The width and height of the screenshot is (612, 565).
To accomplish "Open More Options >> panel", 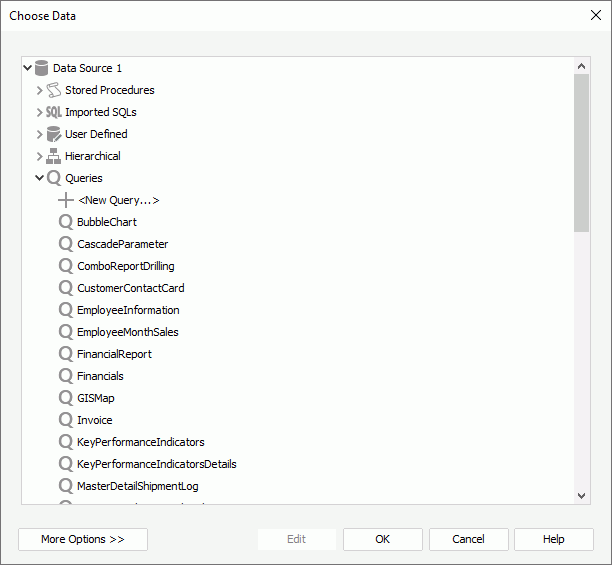I will click(83, 539).
